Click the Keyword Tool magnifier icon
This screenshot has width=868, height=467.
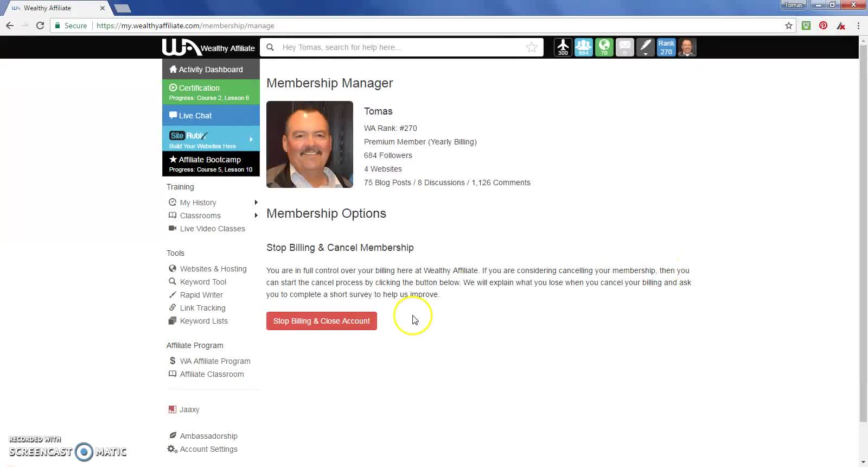[x=173, y=281]
